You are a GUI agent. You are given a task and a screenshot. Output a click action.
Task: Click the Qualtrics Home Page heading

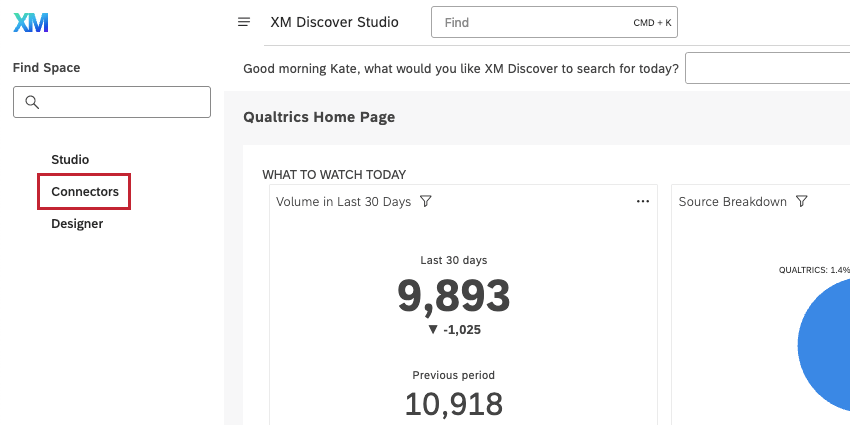[x=319, y=117]
